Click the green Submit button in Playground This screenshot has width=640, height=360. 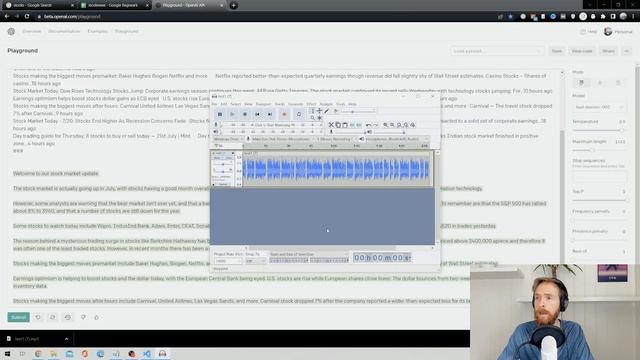pyautogui.click(x=18, y=317)
